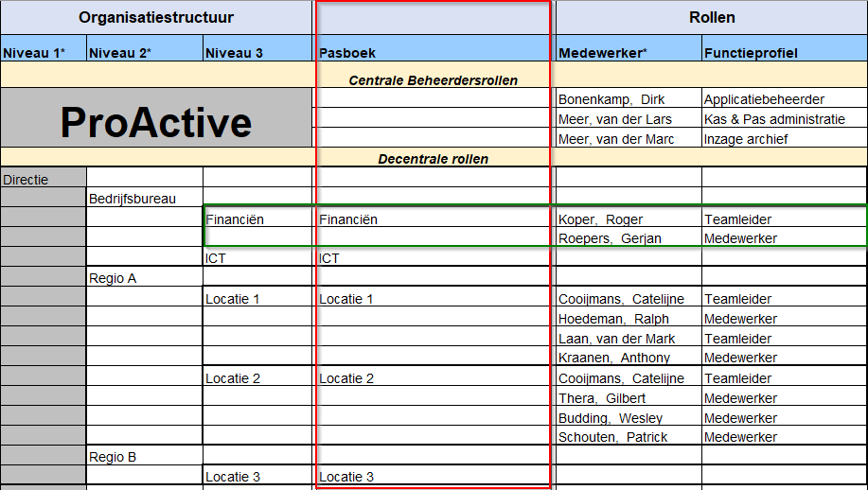
Task: Click the Pasboek column header
Action: (434, 48)
